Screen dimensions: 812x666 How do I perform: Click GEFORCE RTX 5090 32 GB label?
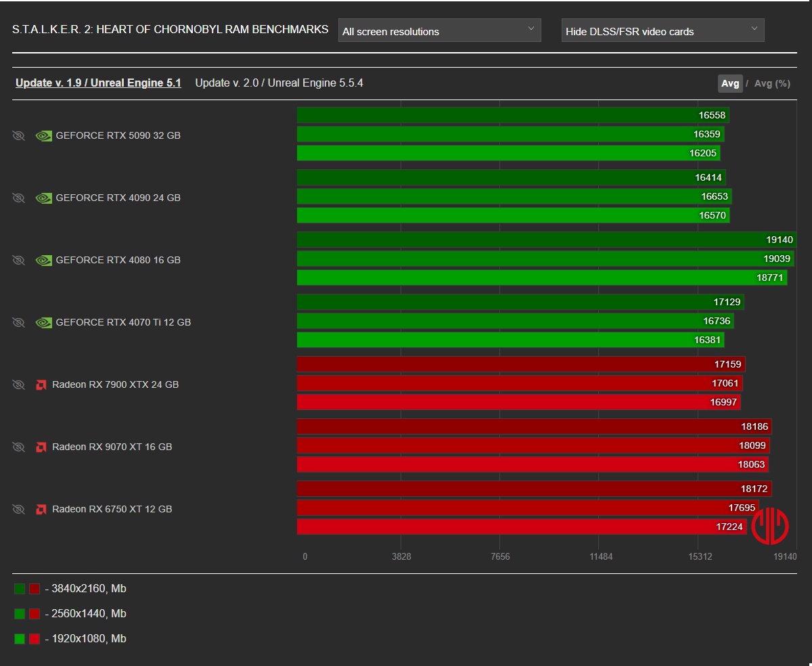click(x=118, y=135)
